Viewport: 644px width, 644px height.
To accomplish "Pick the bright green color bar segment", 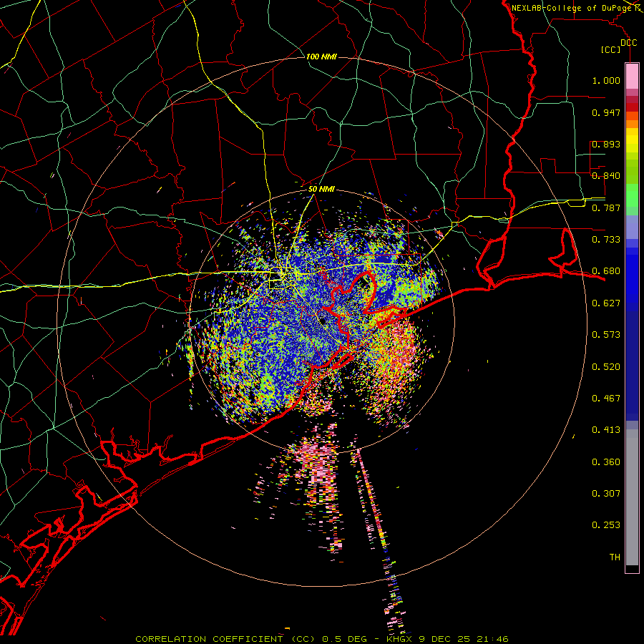I will tap(632, 195).
